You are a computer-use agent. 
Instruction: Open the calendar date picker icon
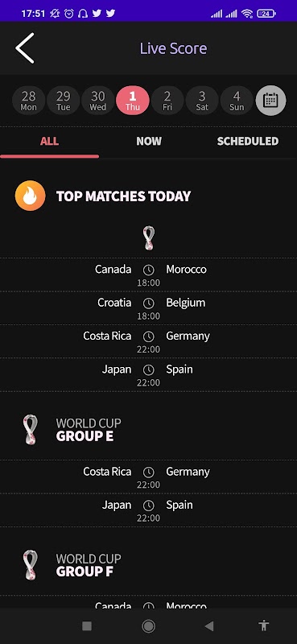[270, 100]
